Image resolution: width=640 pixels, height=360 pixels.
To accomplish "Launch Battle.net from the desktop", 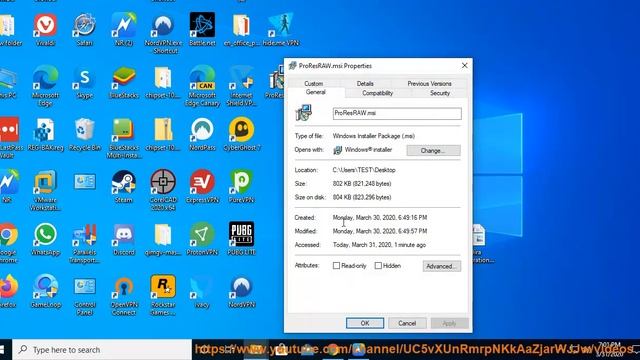I will tap(202, 29).
